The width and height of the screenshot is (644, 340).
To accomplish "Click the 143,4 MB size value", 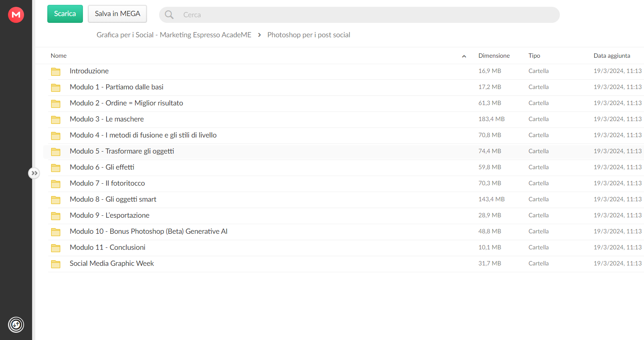I will click(x=492, y=199).
